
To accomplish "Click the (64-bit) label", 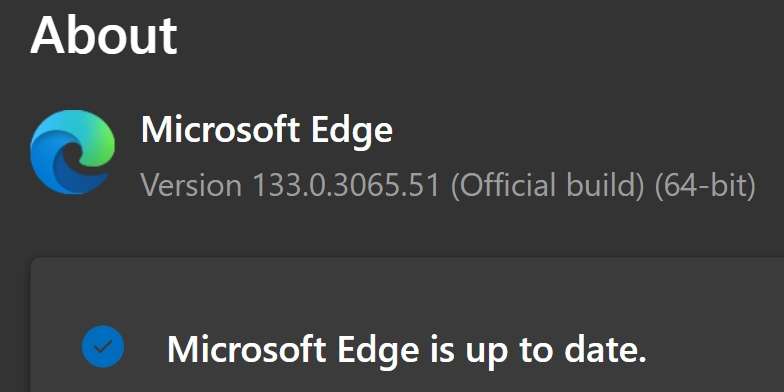I will click(x=705, y=184).
